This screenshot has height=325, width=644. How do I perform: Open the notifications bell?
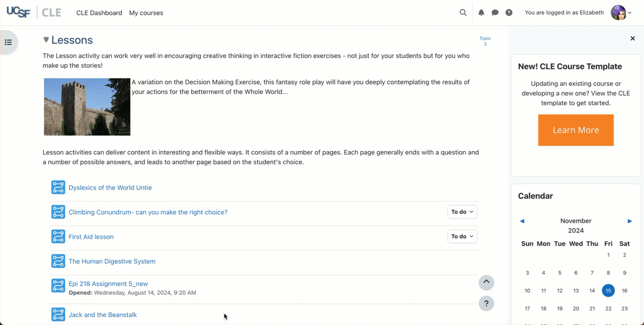pos(481,13)
